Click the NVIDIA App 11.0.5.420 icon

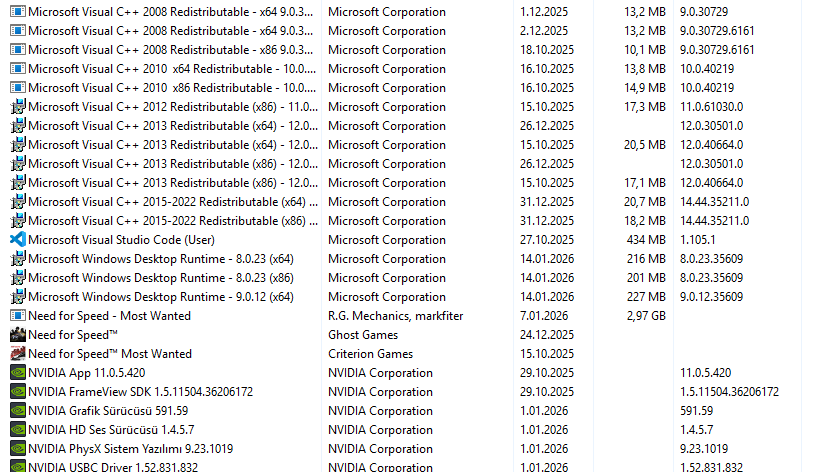(x=18, y=373)
